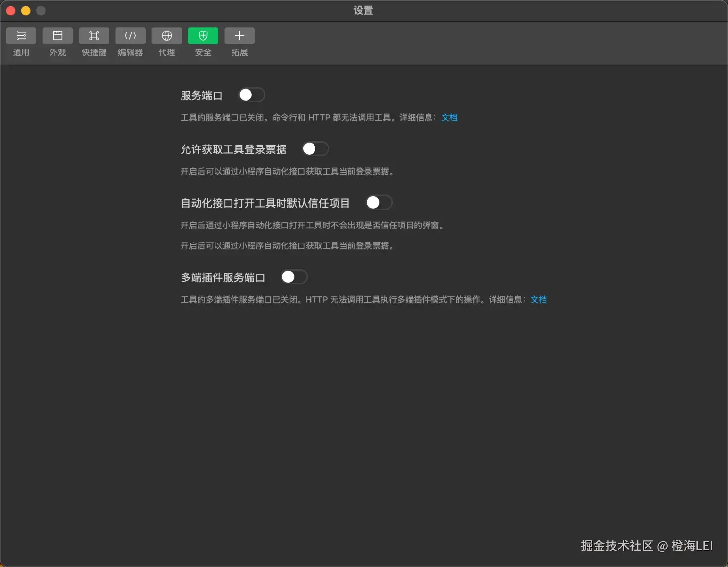Click the 快捷键 tab label
The height and width of the screenshot is (567, 728).
click(x=94, y=52)
